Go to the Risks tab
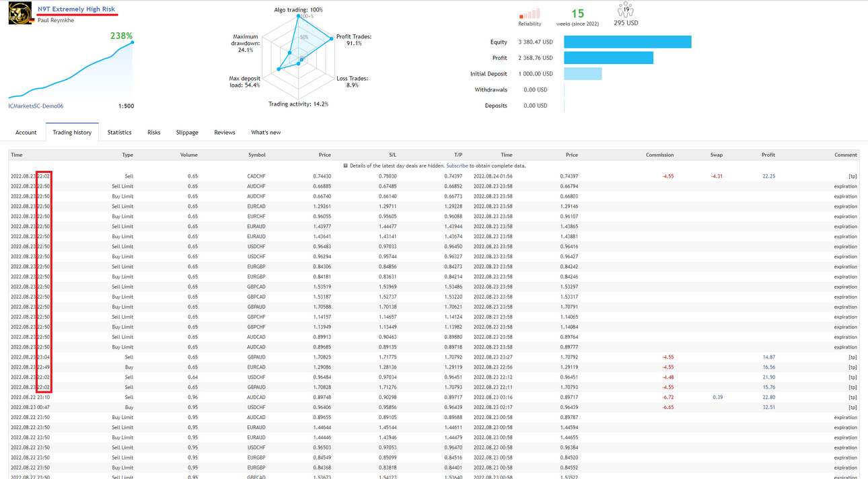Viewport: 868px width, 479px height. click(x=154, y=133)
